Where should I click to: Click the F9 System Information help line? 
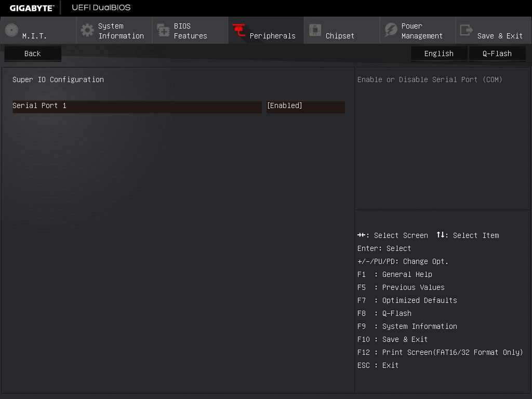click(x=407, y=326)
